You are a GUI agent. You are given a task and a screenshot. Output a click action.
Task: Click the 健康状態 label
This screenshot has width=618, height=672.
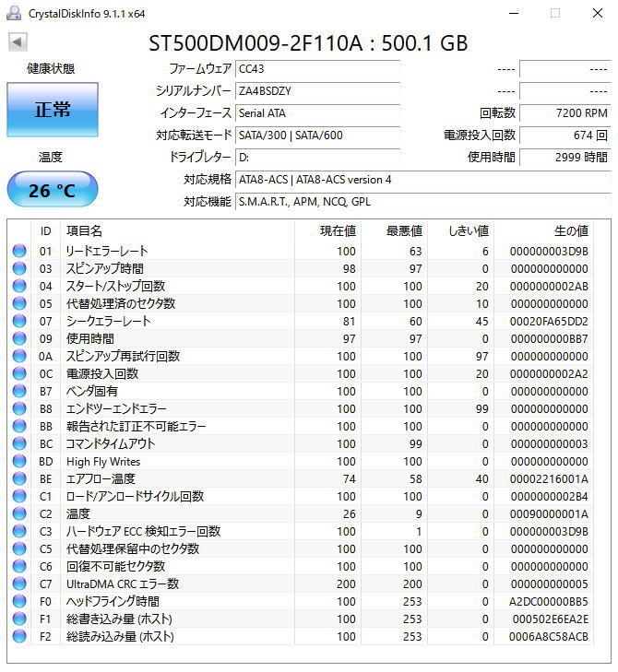click(51, 68)
